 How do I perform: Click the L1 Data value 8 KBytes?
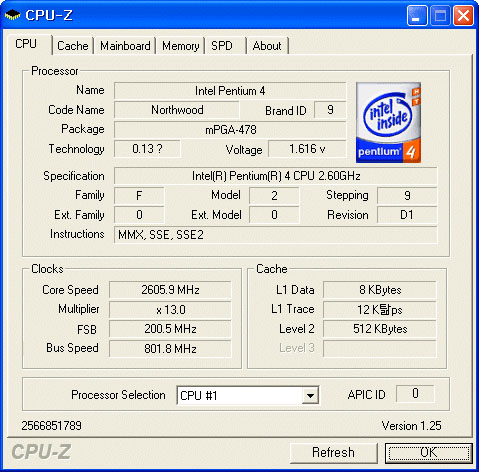click(x=380, y=290)
